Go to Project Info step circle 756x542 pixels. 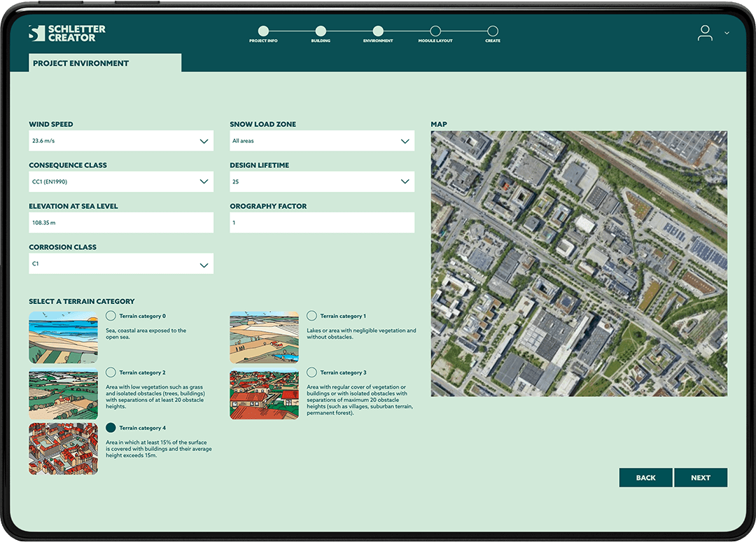(263, 31)
